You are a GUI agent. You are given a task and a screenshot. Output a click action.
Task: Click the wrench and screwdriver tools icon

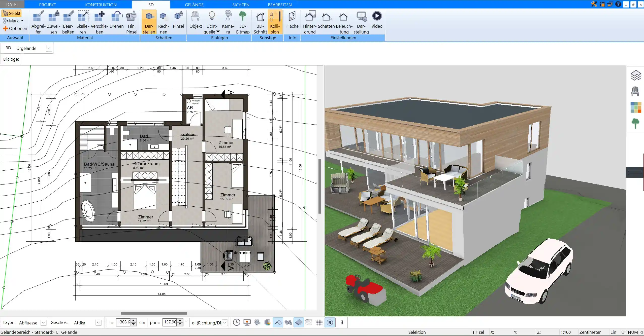point(594,4)
